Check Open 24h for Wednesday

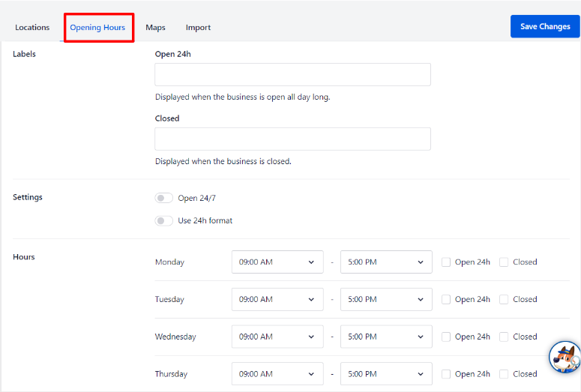click(446, 337)
